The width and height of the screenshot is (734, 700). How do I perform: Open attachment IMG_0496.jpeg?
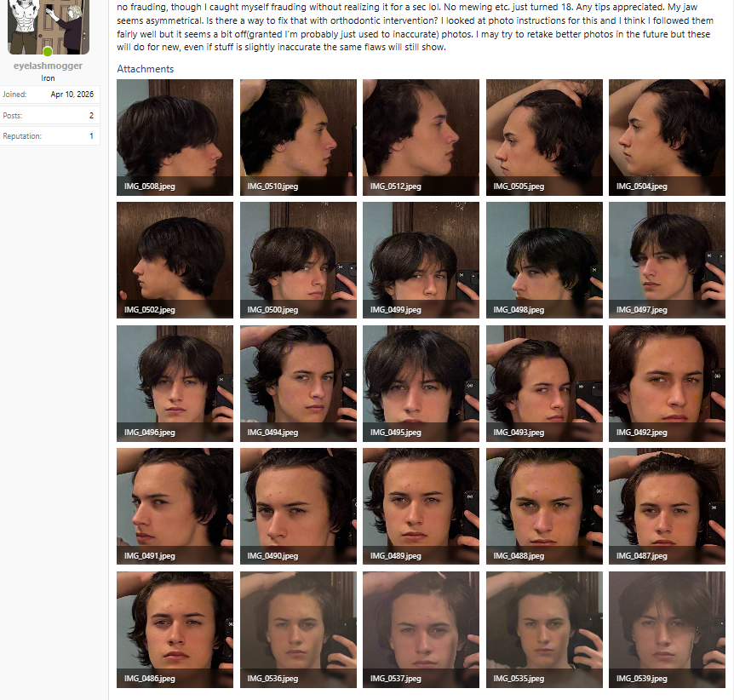click(x=175, y=383)
